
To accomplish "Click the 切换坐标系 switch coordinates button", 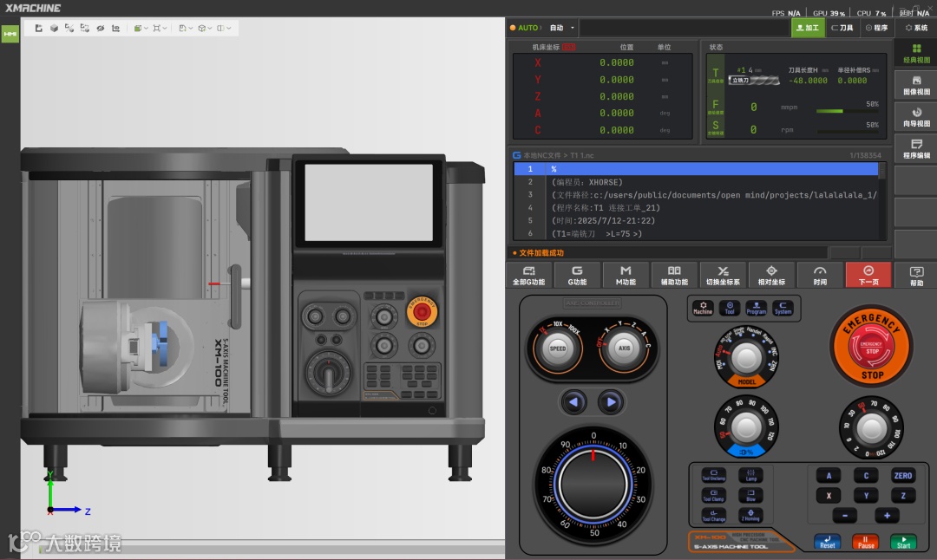I will click(x=723, y=275).
